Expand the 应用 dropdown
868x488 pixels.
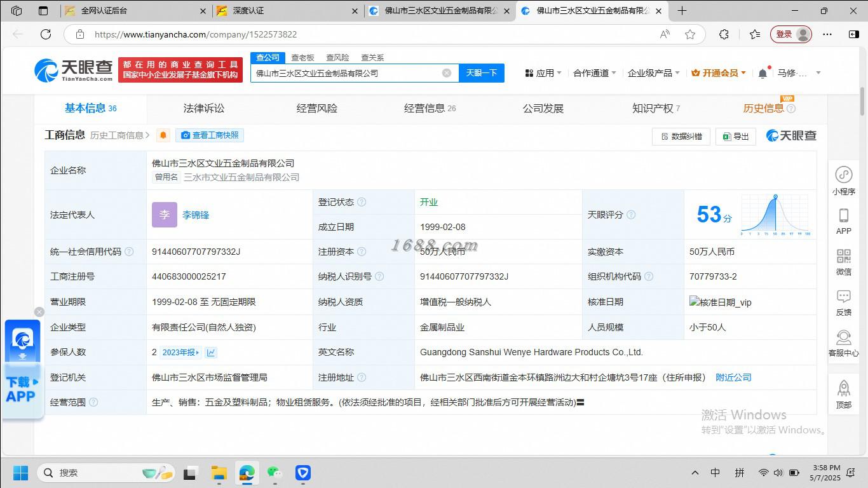pyautogui.click(x=543, y=73)
